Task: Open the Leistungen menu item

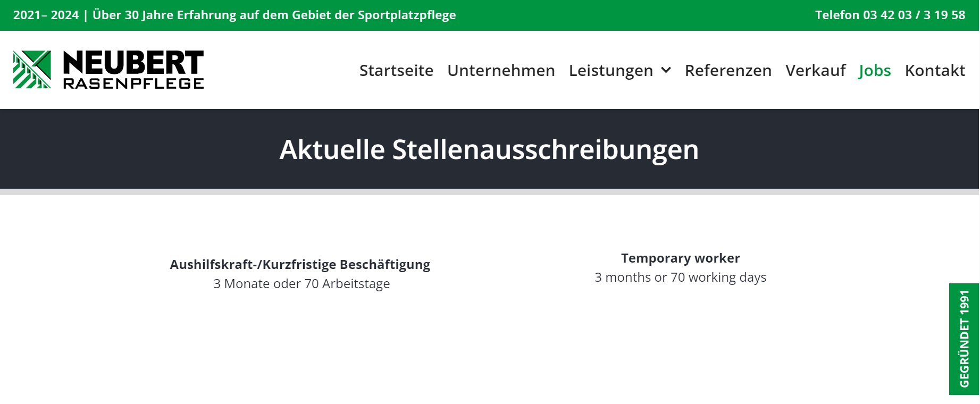Action: (x=611, y=70)
